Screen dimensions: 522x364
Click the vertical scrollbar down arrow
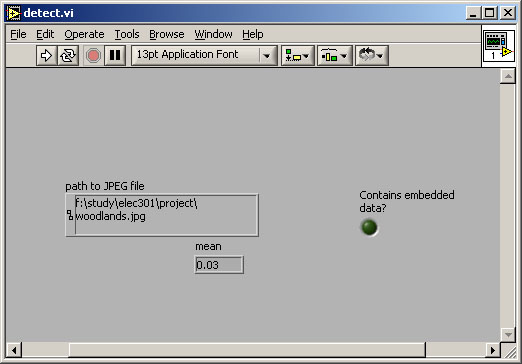508,334
